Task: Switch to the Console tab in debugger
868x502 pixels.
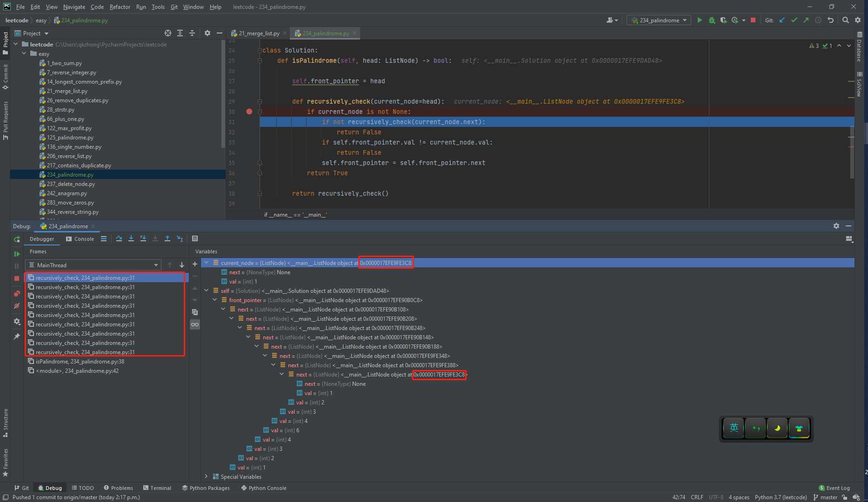Action: [x=80, y=239]
